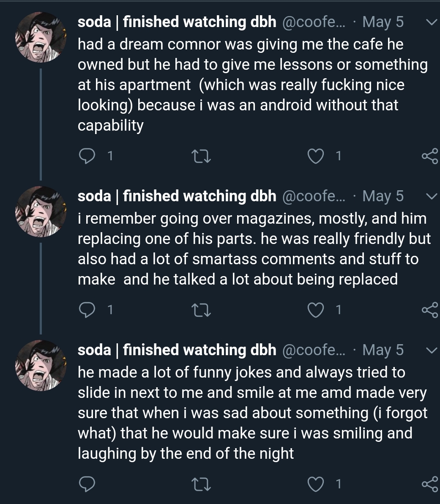
Task: Open the @coofe handle on the third tweet
Action: tap(313, 350)
